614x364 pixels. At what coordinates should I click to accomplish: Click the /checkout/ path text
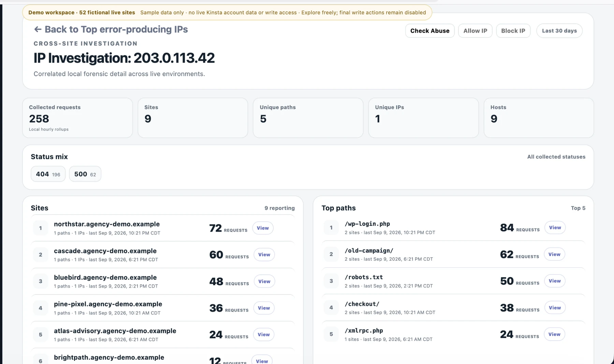point(362,304)
